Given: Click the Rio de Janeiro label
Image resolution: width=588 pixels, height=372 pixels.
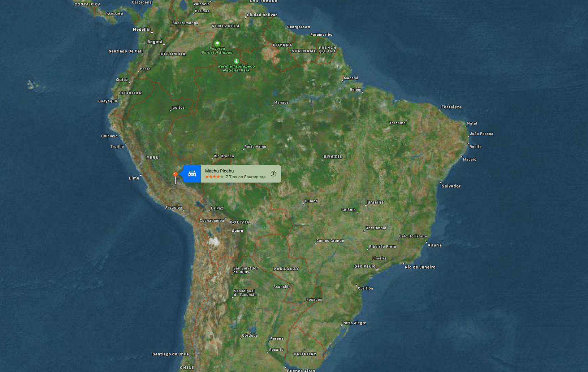Looking at the screenshot, I should click(420, 267).
